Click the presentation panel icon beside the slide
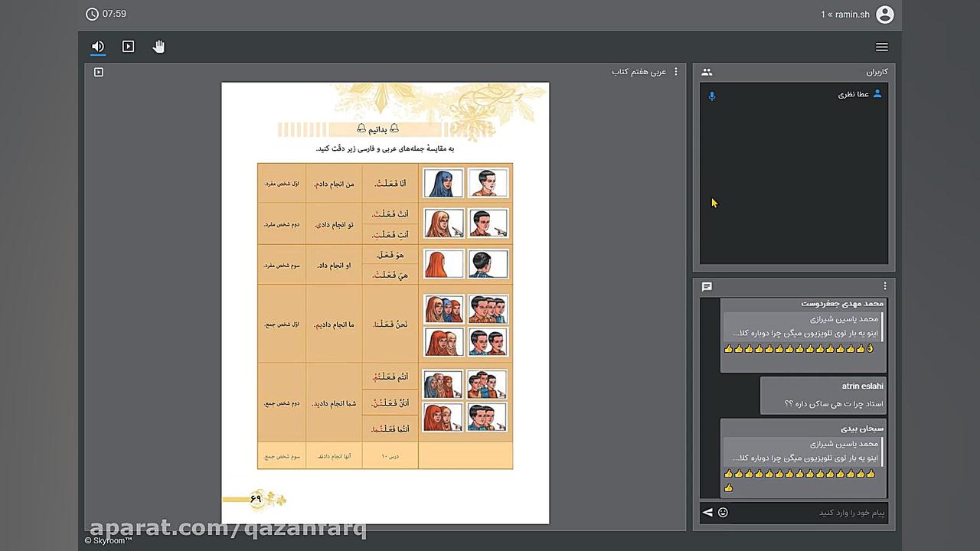The height and width of the screenshot is (551, 980). (x=99, y=72)
